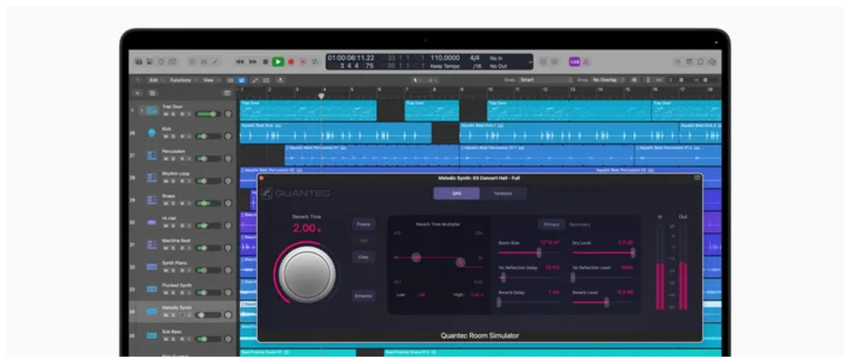Open the Functions menu
The height and width of the screenshot is (363, 868).
pyautogui.click(x=183, y=80)
